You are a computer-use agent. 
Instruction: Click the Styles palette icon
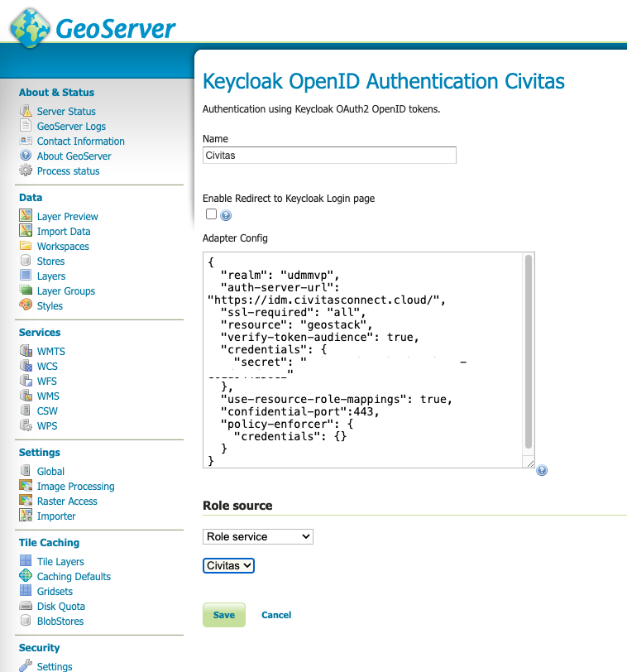point(26,305)
